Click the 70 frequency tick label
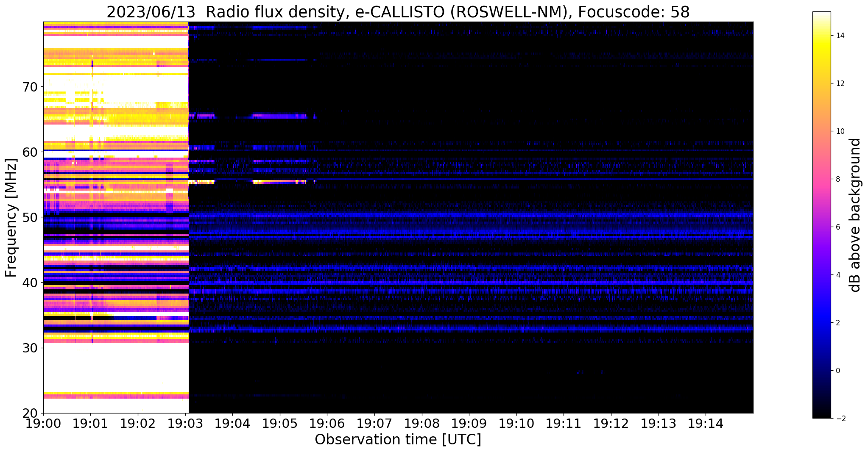The image size is (868, 452). pyautogui.click(x=30, y=86)
